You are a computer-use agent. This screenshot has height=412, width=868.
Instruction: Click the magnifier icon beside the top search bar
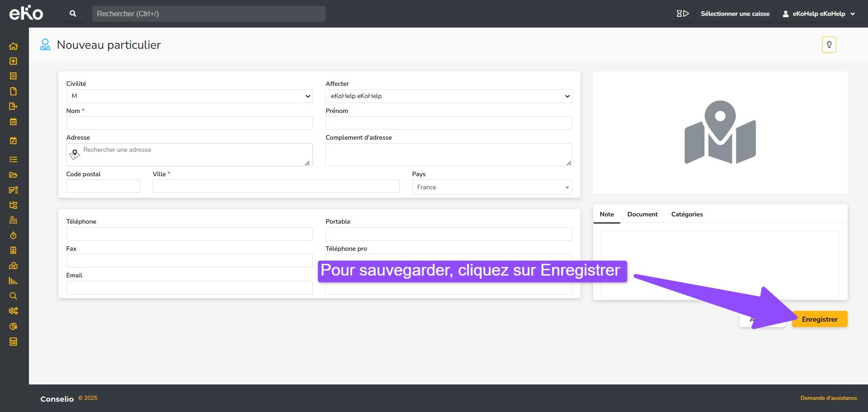pos(73,14)
